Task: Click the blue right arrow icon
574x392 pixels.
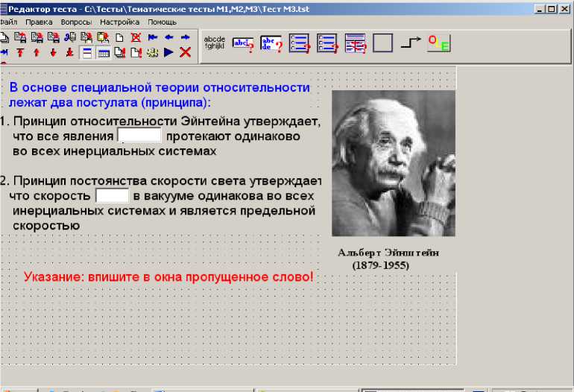Action: 185,37
